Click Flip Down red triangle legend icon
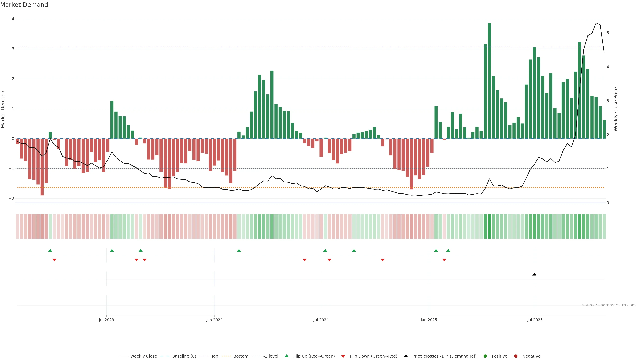This screenshot has height=362, width=644. (x=343, y=356)
